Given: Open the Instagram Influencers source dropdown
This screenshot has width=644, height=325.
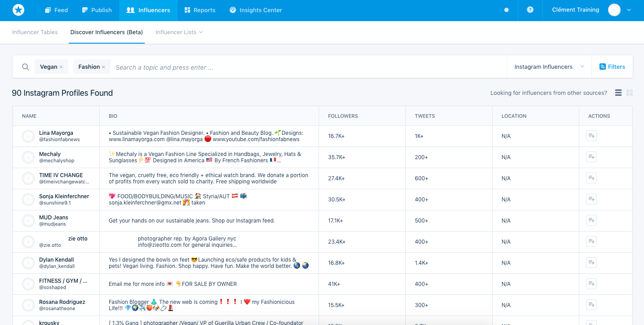Looking at the screenshot, I should coord(549,67).
